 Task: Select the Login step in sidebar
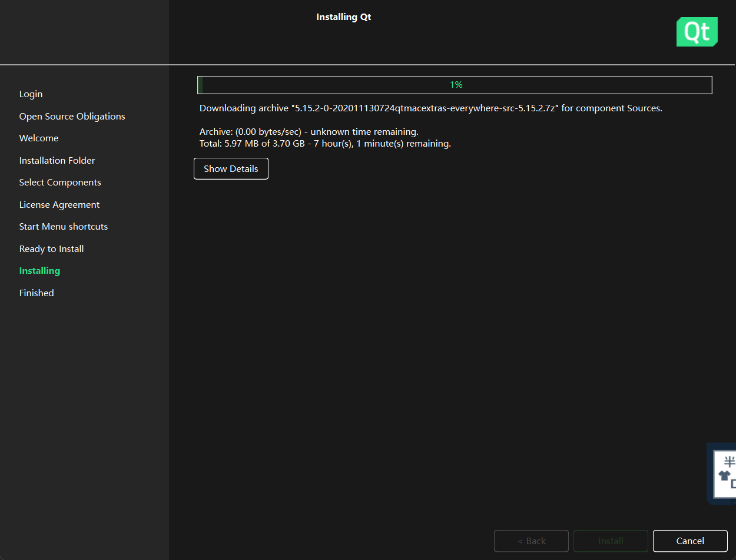click(31, 94)
